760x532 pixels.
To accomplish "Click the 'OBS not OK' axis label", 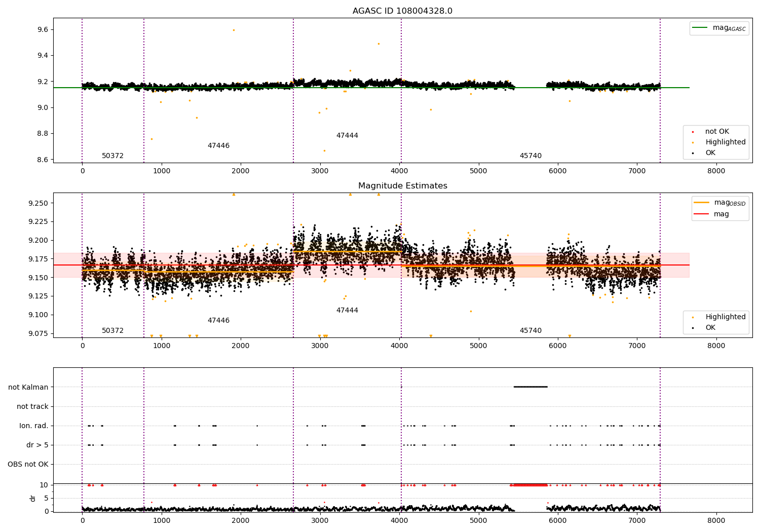I will tap(28, 464).
